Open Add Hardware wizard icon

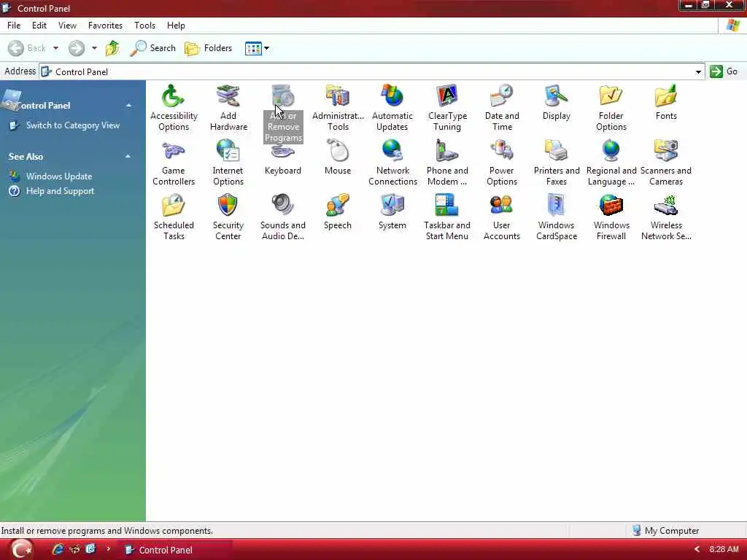[x=228, y=108]
